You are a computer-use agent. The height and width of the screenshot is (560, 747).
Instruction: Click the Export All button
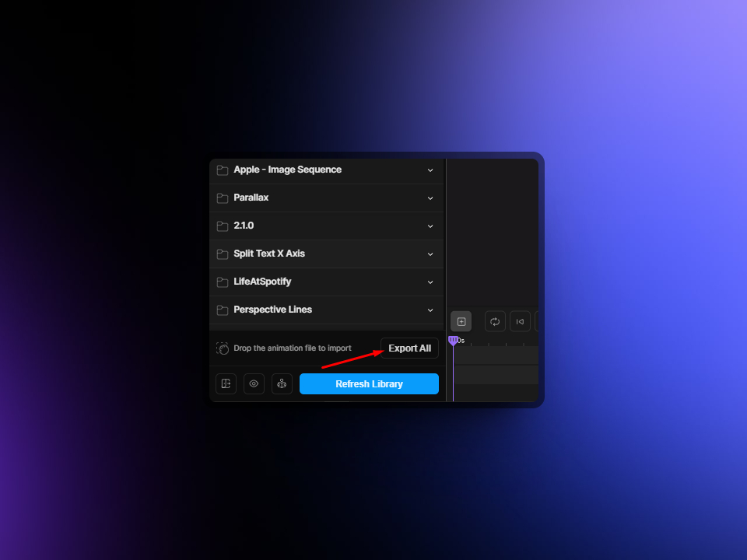click(409, 348)
